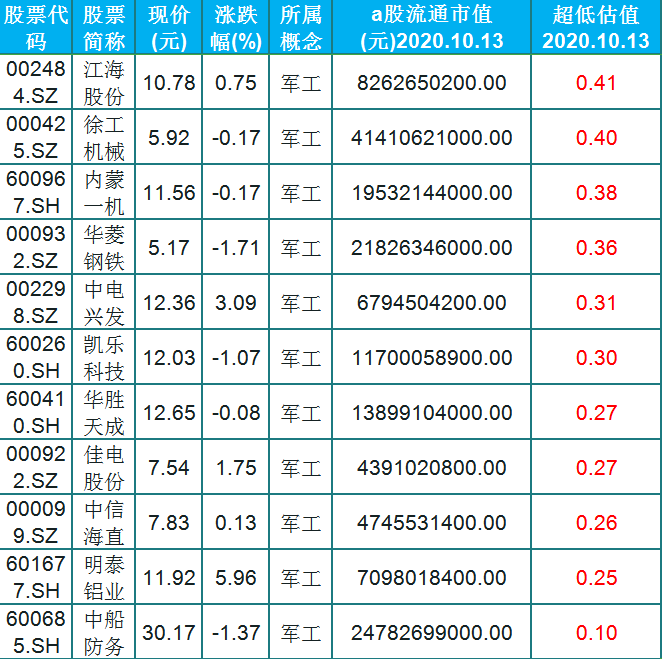
Task: Click price cell 10.78
Action: (x=169, y=83)
